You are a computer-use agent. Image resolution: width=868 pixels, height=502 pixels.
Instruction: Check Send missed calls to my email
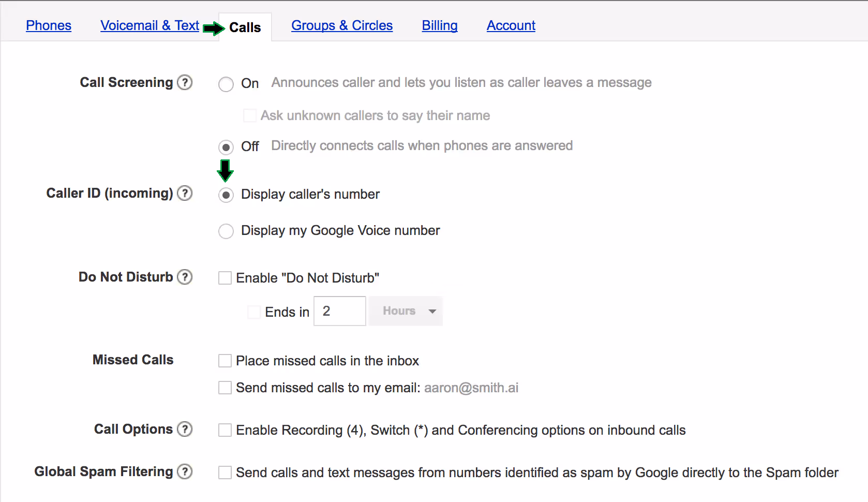pos(225,388)
